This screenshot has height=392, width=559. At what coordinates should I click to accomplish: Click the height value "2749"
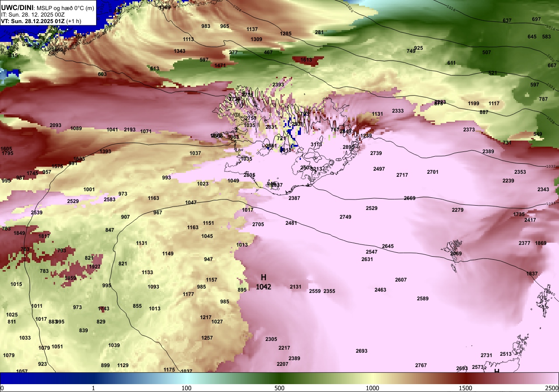[345, 217]
